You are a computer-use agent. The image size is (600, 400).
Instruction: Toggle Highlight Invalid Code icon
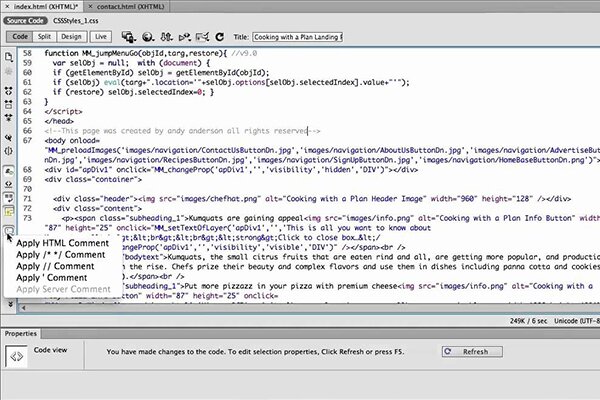8,184
